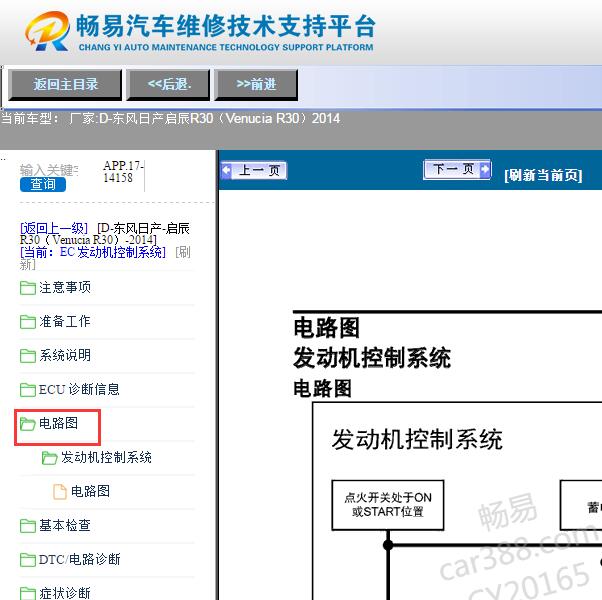Click the 电路图 document page icon
Screen dimensions: 602x600
(x=60, y=491)
